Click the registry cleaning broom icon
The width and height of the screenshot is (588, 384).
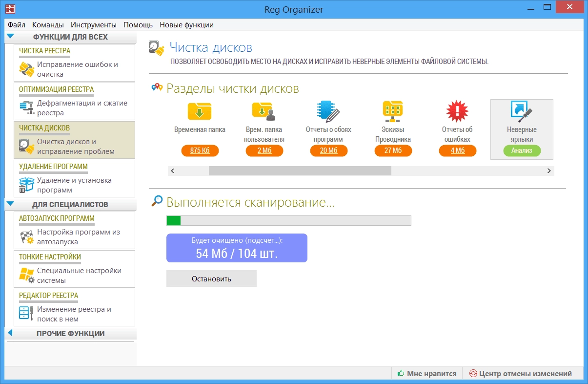point(26,69)
